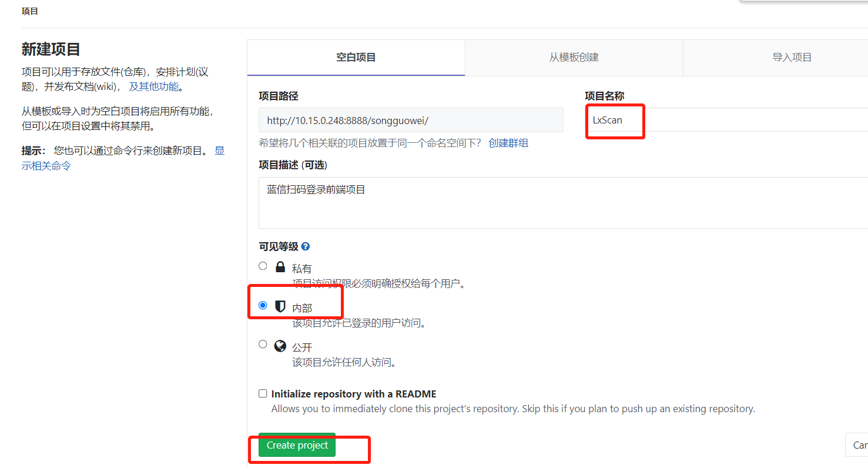Click the 可见等级 label

(279, 247)
